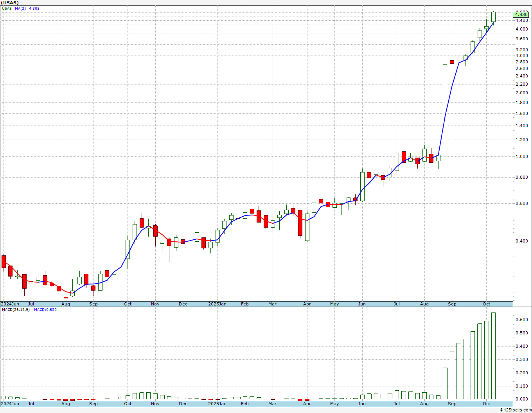Click the MACD(26,12,9) indicator label
The image size is (532, 413).
16,309
